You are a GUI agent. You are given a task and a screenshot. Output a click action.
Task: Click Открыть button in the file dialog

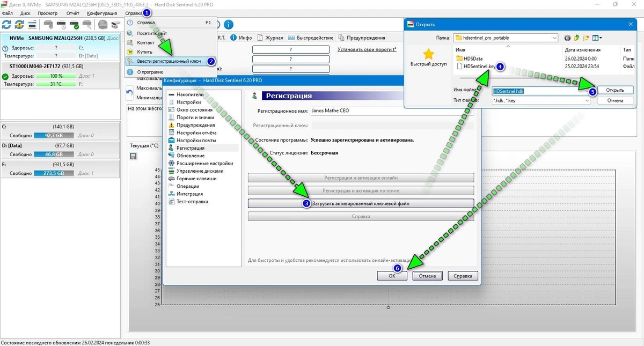click(x=615, y=90)
